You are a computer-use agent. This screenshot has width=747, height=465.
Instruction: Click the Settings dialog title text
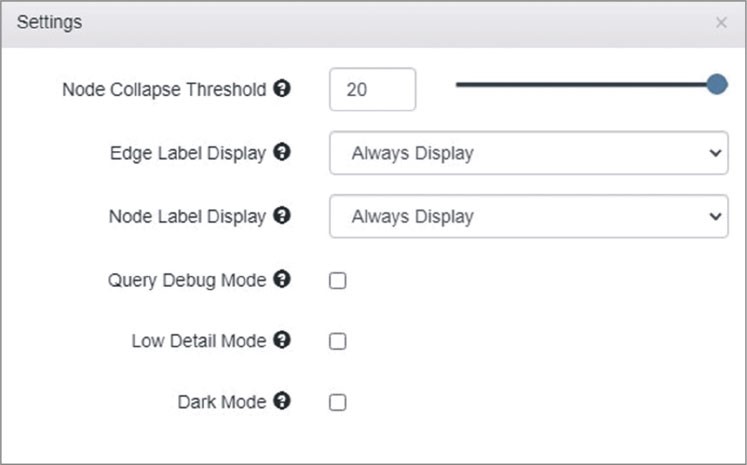pyautogui.click(x=49, y=22)
